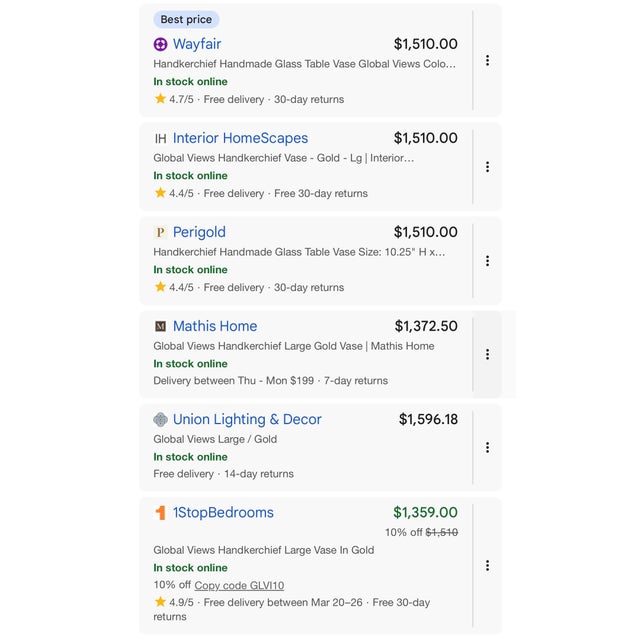Viewport: 640px width, 640px height.
Task: Open the 1StopBedrooms three-dot menu
Action: pyautogui.click(x=487, y=565)
